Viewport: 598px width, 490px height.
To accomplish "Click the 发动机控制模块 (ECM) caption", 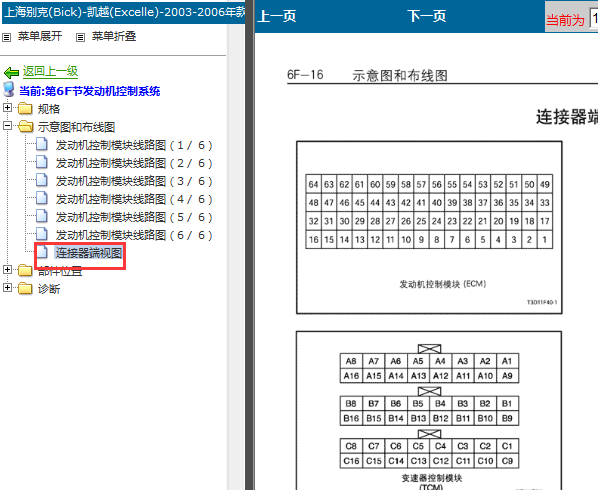I will click(x=442, y=284).
